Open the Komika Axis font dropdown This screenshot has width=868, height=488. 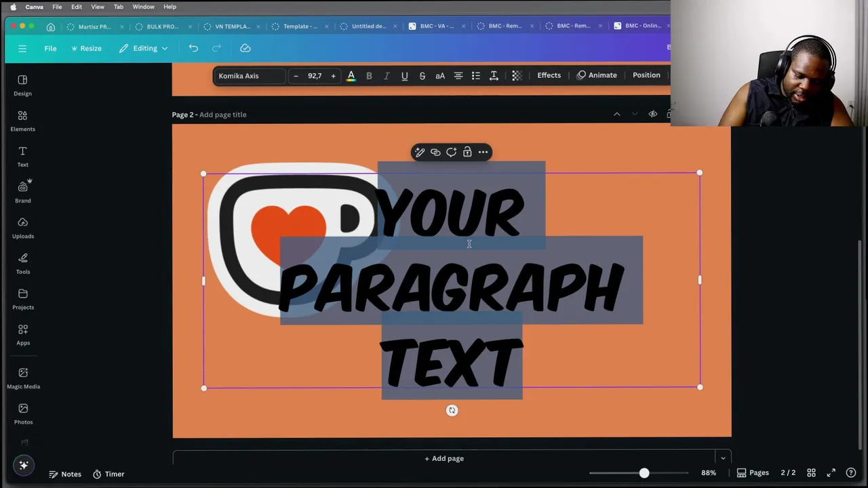[x=250, y=76]
